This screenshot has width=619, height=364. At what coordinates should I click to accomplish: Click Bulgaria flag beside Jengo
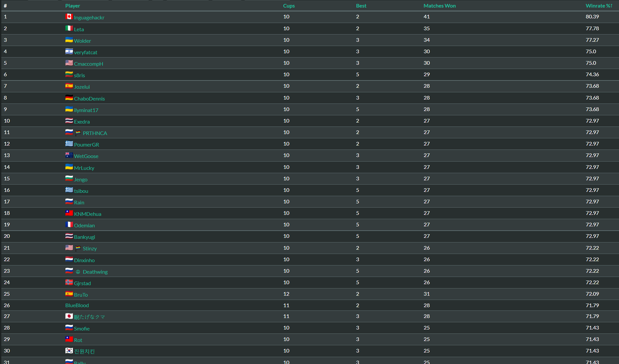pyautogui.click(x=69, y=178)
